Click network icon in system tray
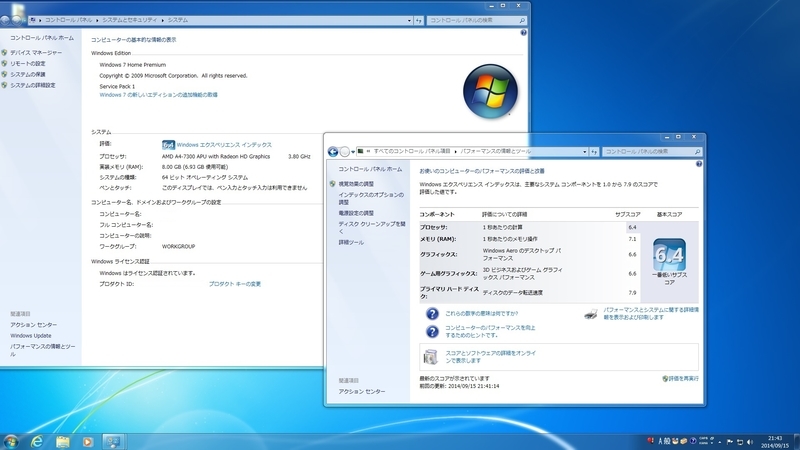Screen dimensions: 800x450 pos(740,442)
